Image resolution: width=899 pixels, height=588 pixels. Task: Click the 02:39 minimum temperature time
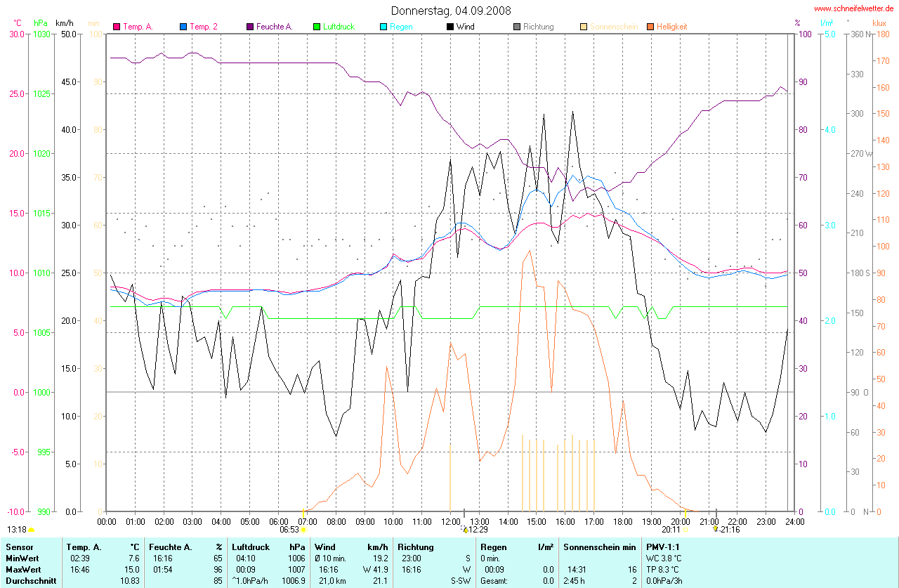(x=80, y=558)
